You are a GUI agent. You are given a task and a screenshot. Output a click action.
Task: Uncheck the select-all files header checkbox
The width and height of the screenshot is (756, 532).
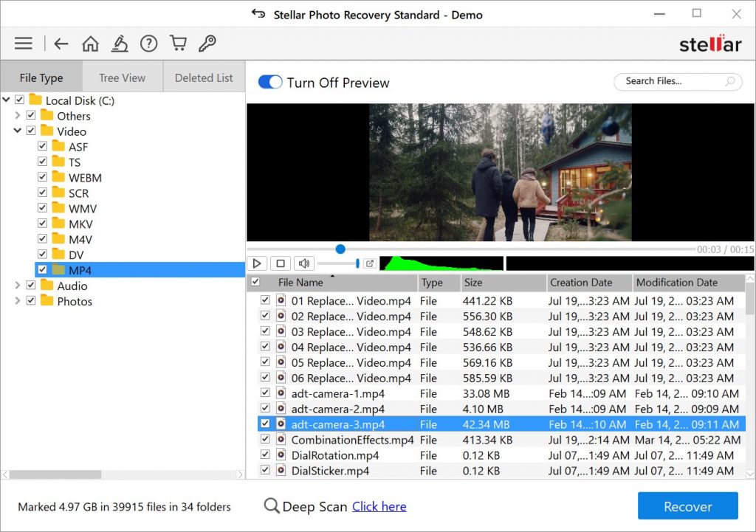click(255, 282)
